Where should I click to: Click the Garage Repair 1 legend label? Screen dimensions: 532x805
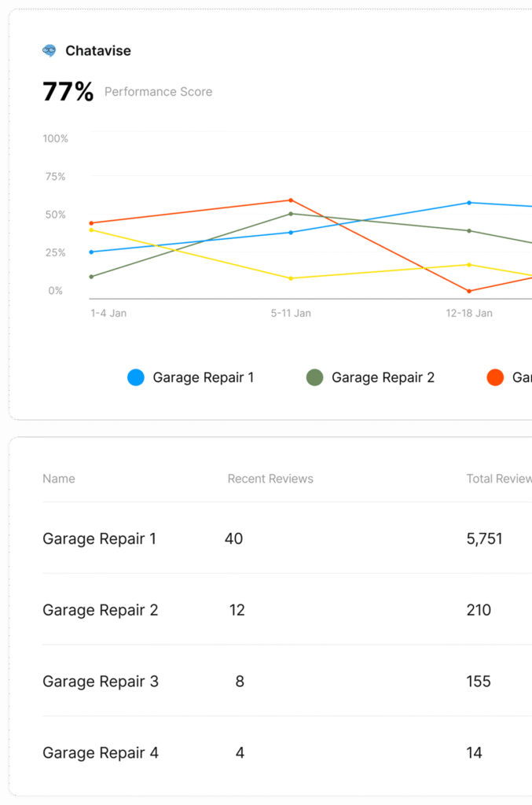203,377
